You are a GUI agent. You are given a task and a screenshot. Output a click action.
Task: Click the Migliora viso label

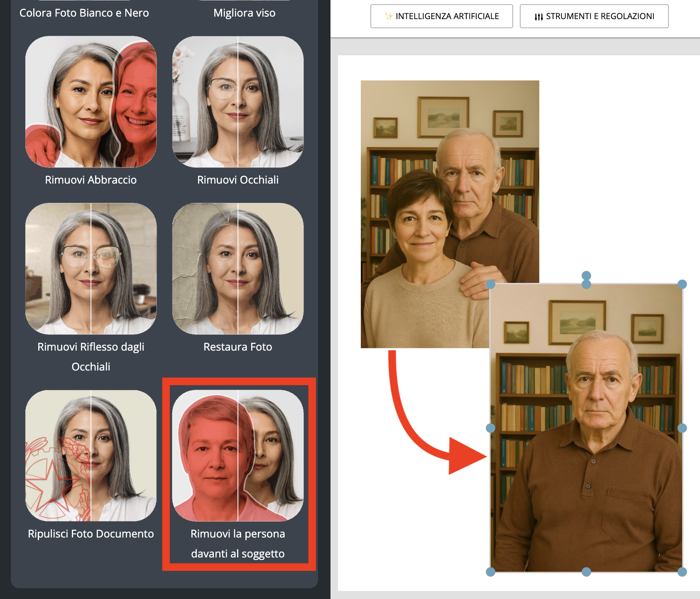click(x=244, y=13)
